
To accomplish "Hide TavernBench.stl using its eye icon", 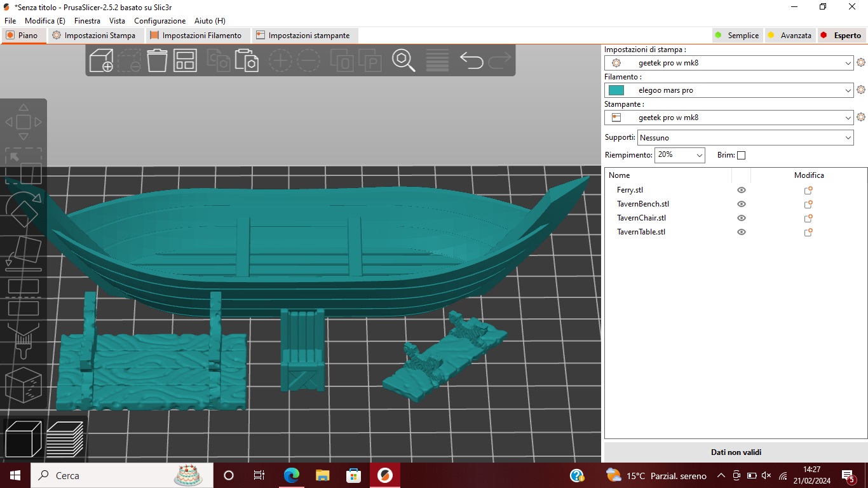I will coord(742,204).
